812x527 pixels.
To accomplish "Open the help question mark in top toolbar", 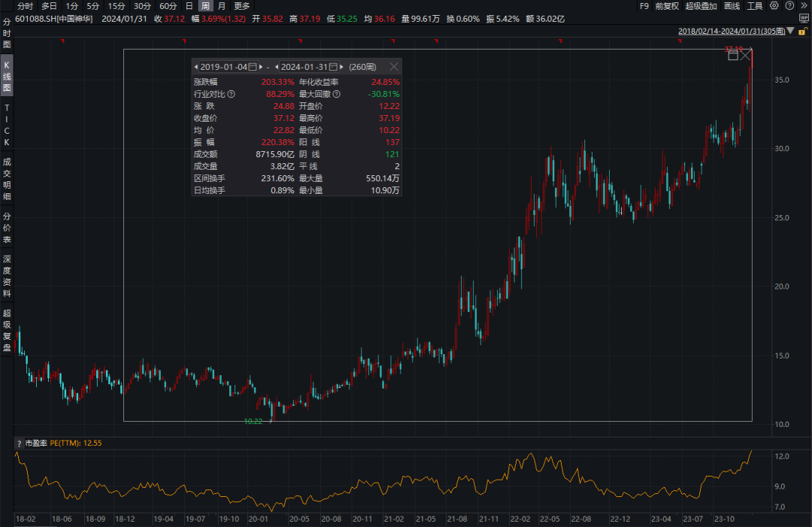I will pos(789,6).
